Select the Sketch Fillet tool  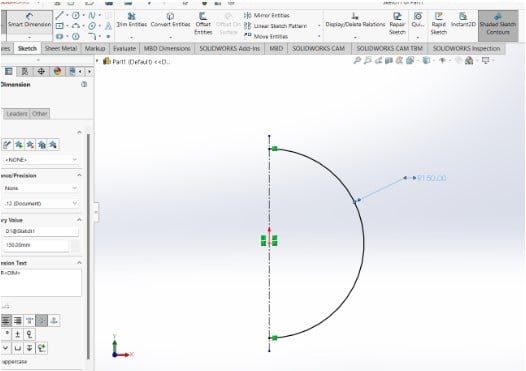pos(92,36)
